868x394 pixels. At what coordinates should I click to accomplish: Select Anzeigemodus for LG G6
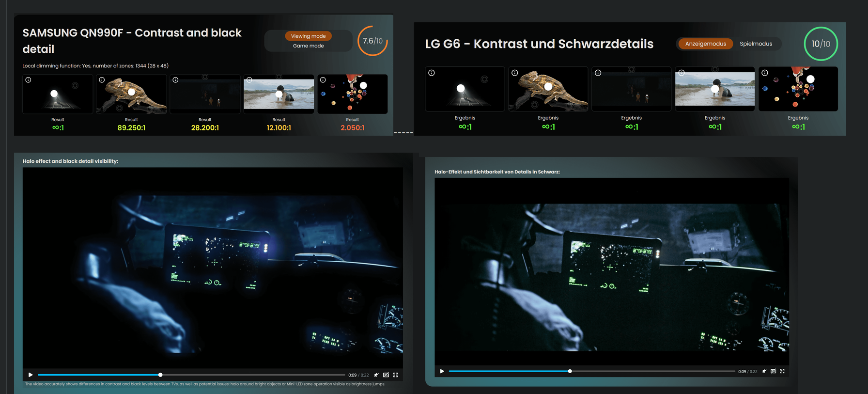click(706, 44)
